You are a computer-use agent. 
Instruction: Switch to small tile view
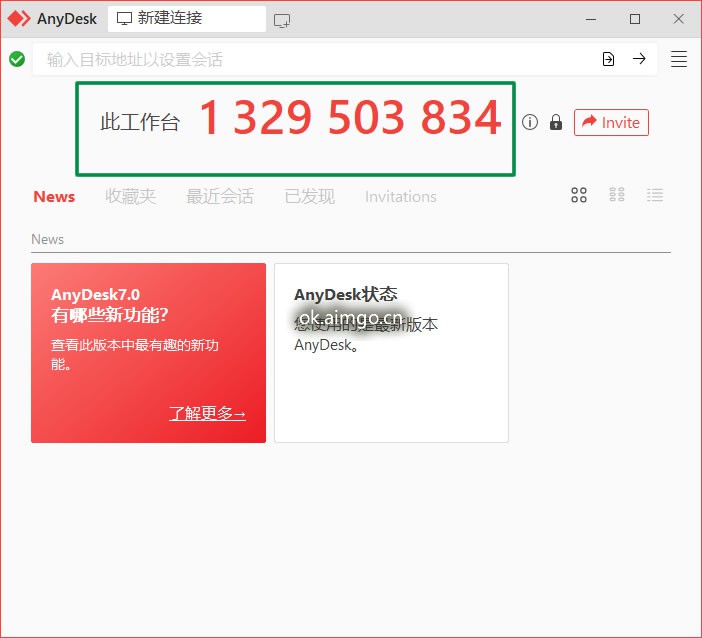tap(617, 195)
